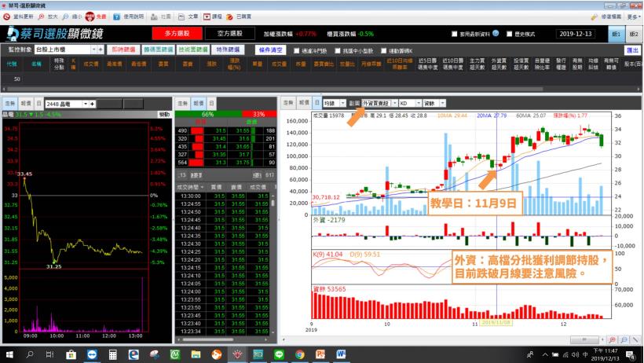Viewport: 644px width, 363px height.
Task: Click blue help icon beside 套用最新資料
Action: (496, 33)
